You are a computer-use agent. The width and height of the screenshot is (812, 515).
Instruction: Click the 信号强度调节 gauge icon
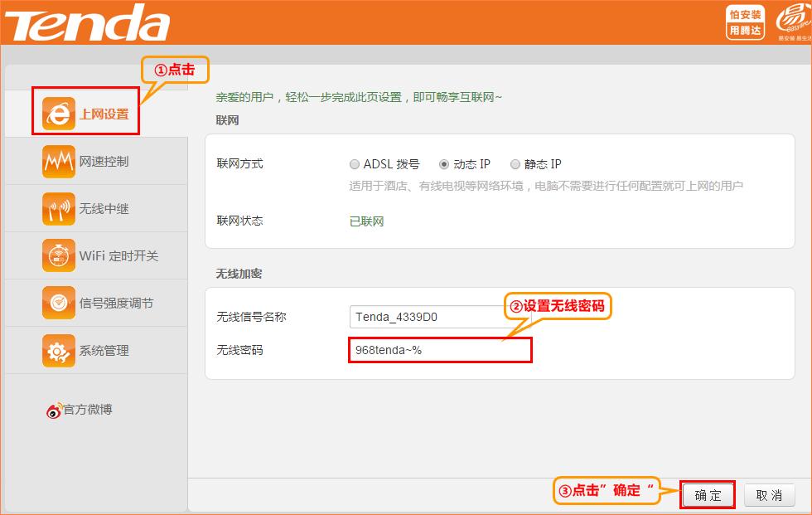click(x=59, y=303)
